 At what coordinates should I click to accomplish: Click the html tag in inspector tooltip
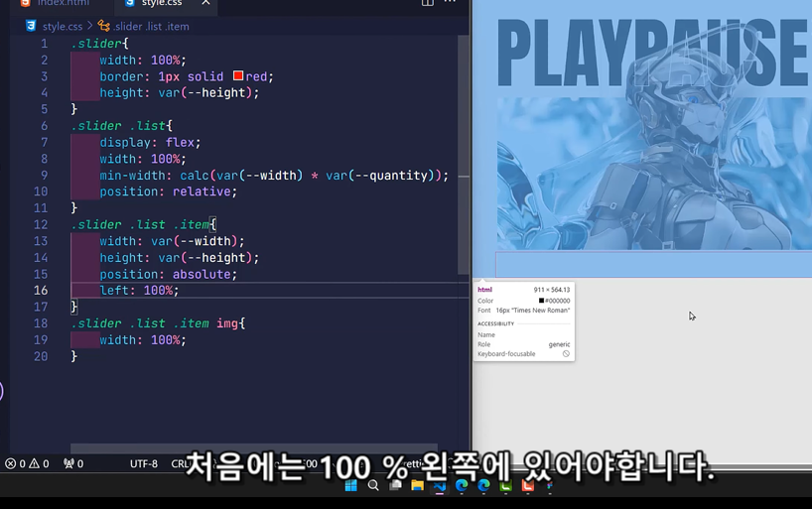pos(484,290)
